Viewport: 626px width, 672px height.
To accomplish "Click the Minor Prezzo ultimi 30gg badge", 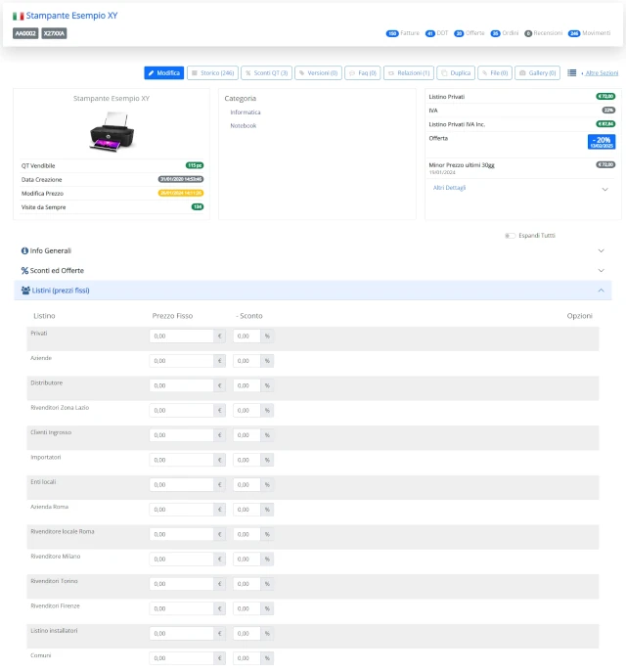I will coord(605,164).
